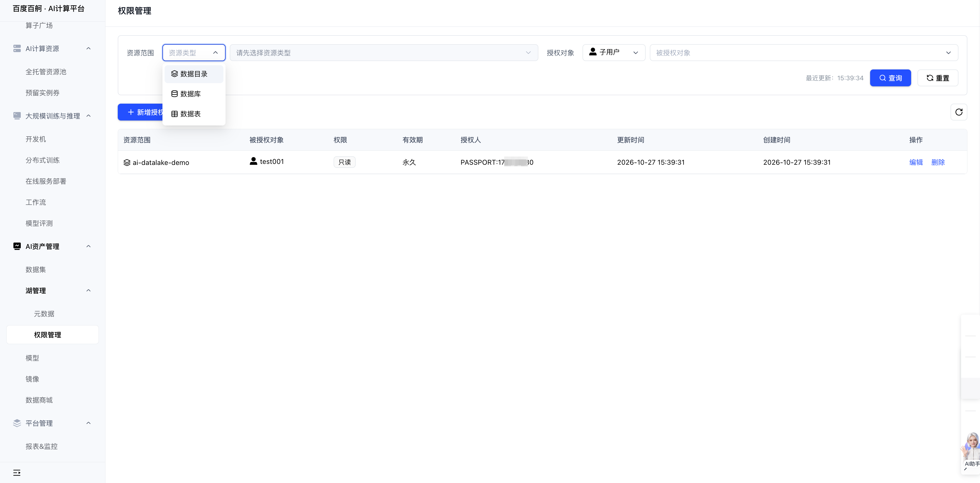980x483 pixels.
Task: Collapse the 大规模训练与推理 section
Action: (88, 116)
